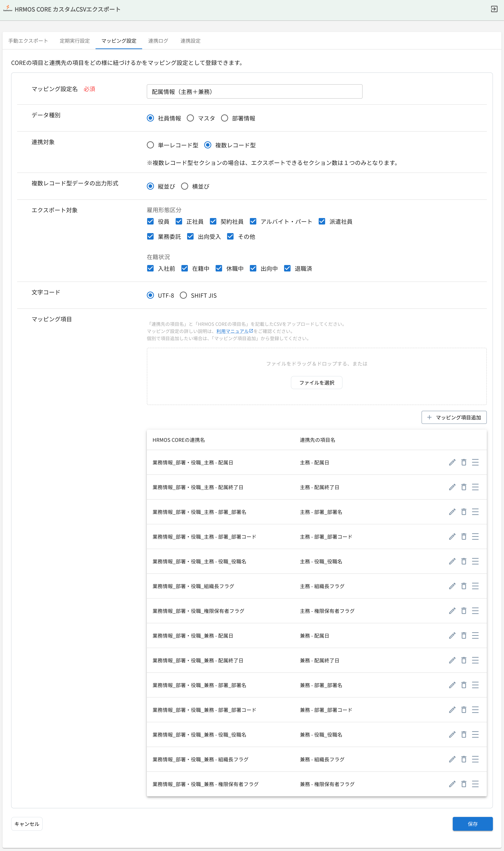Screen dimensions: 504x851
Task: Open the 定期実行設定 tab
Action: 75,41
